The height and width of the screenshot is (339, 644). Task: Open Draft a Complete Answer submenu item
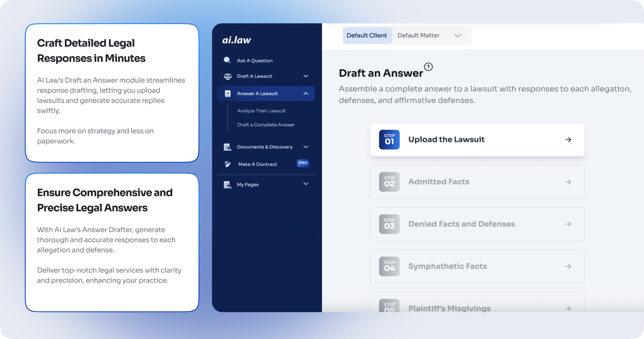(266, 125)
